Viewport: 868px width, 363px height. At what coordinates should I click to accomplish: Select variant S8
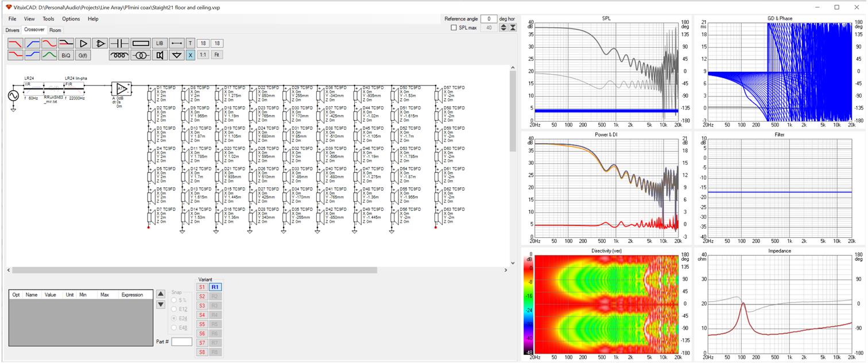[x=202, y=352]
